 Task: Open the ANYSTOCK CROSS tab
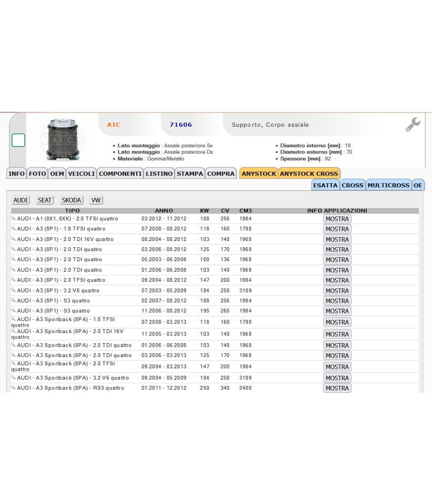[x=309, y=174]
